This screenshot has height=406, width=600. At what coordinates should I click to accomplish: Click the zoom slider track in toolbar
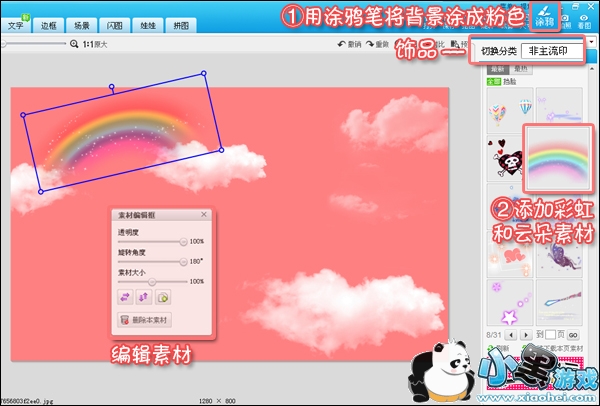click(34, 44)
